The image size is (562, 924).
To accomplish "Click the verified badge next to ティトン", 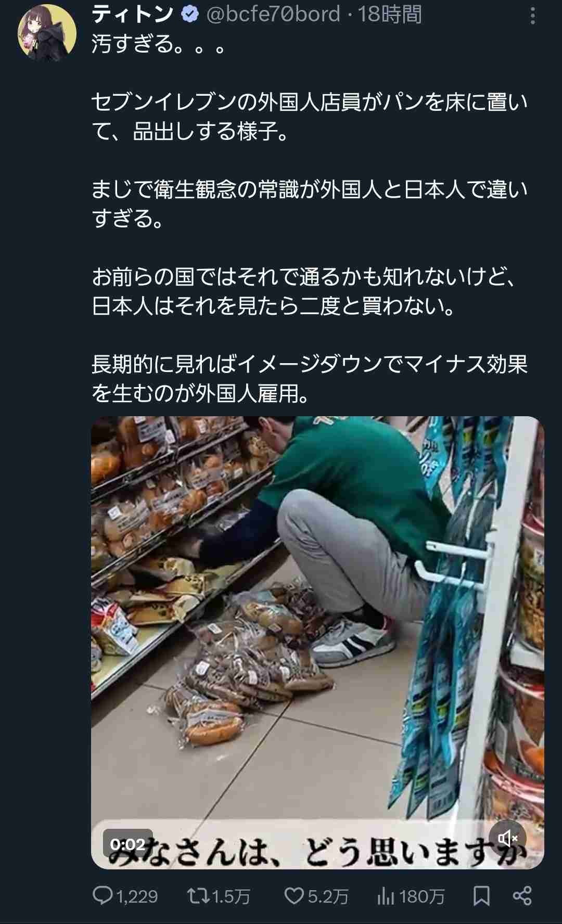I will click(x=190, y=15).
